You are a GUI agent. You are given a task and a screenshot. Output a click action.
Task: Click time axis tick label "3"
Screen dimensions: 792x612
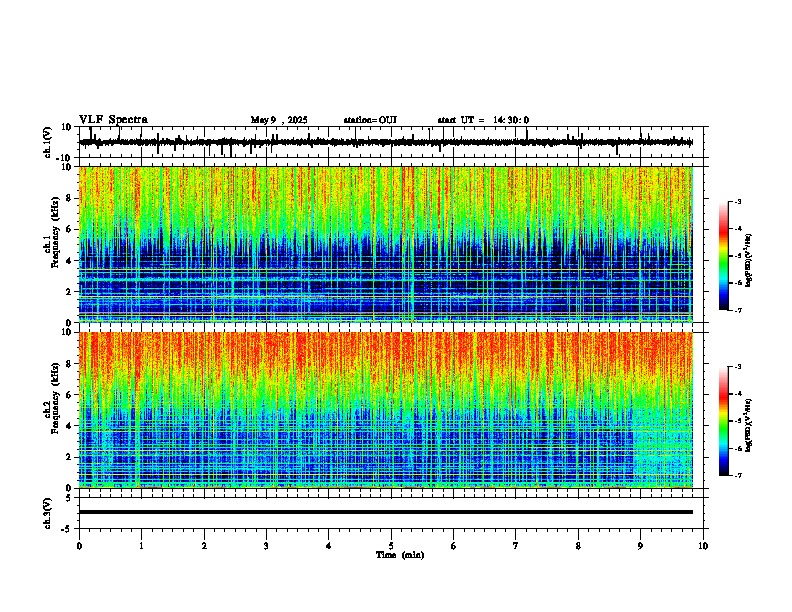point(266,546)
